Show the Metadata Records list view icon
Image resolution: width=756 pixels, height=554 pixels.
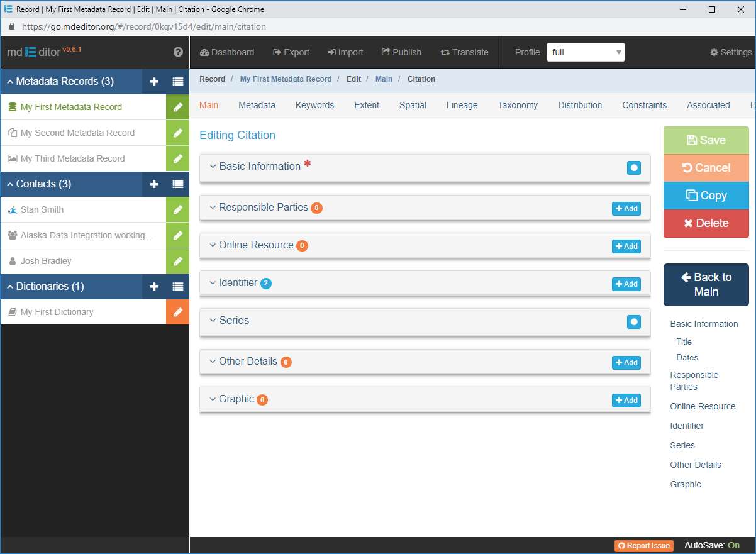(178, 81)
